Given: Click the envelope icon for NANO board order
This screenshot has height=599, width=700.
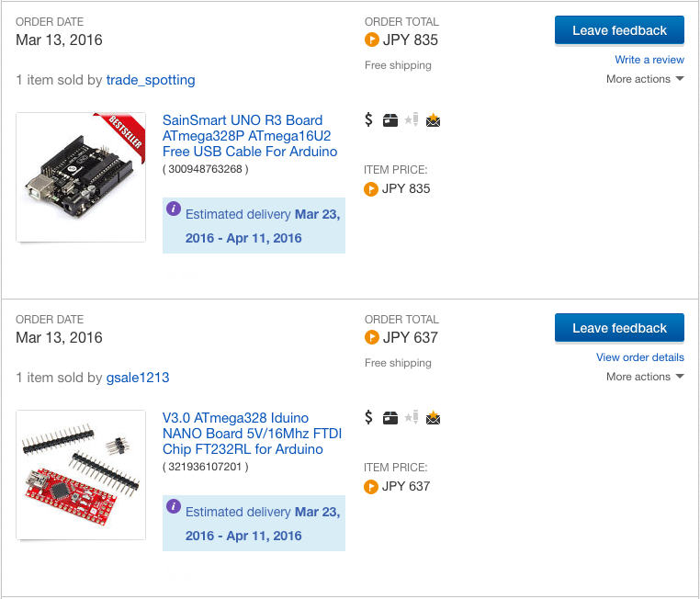Looking at the screenshot, I should pos(433,417).
